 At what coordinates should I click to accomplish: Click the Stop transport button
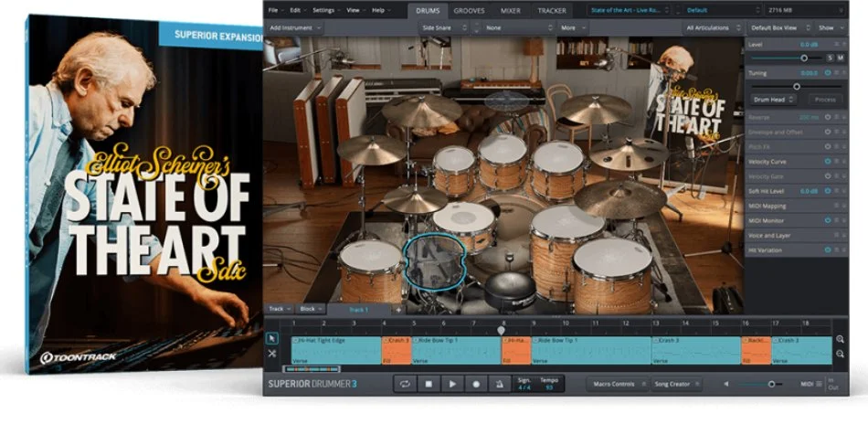point(429,384)
